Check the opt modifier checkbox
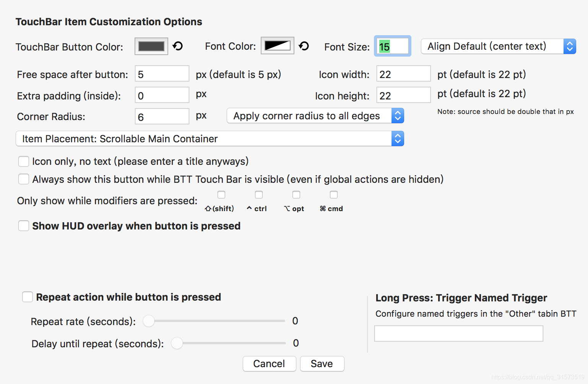The width and height of the screenshot is (588, 384). pos(296,195)
